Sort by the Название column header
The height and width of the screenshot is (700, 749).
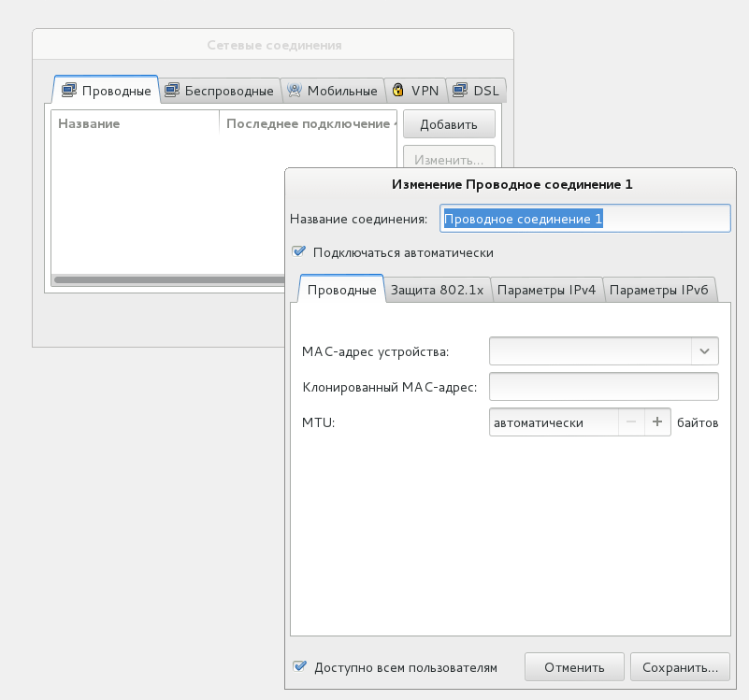point(135,123)
